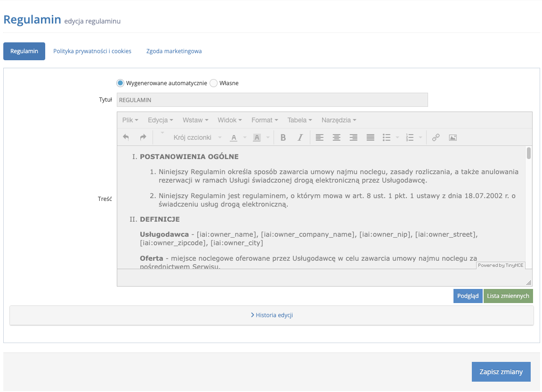Open the Format menu
This screenshot has height=392, width=542.
(265, 120)
